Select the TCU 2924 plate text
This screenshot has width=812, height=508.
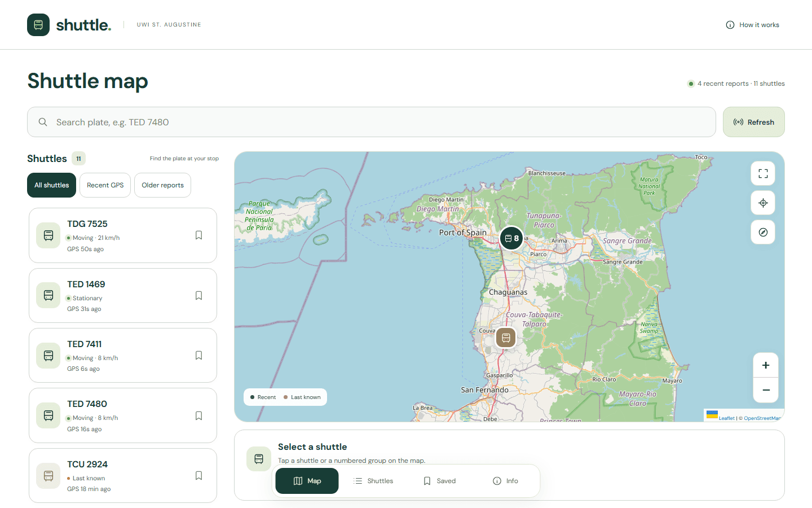coord(87,465)
